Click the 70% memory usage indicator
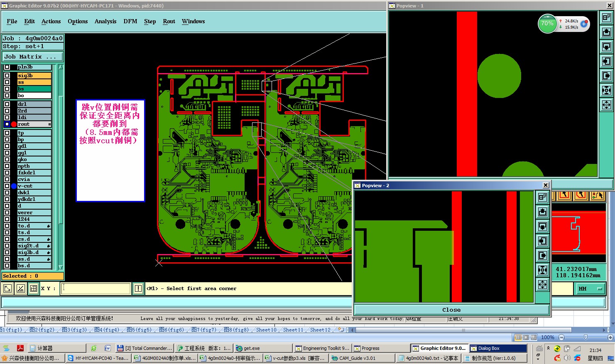This screenshot has width=615, height=364. [x=547, y=24]
